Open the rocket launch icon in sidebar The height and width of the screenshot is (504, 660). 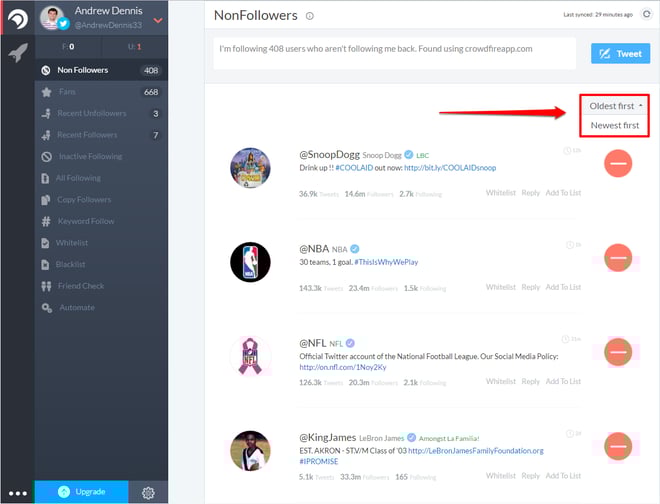pyautogui.click(x=18, y=53)
